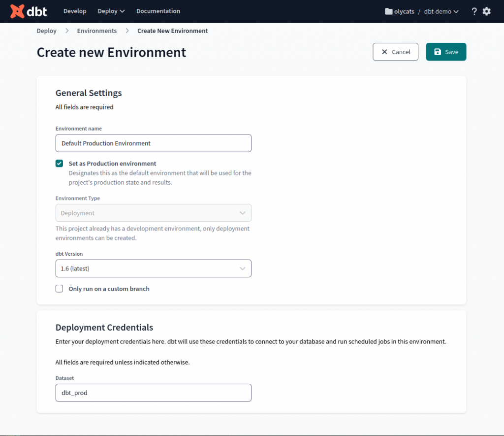
Task: Expand the Environment Type dropdown
Action: tap(153, 213)
